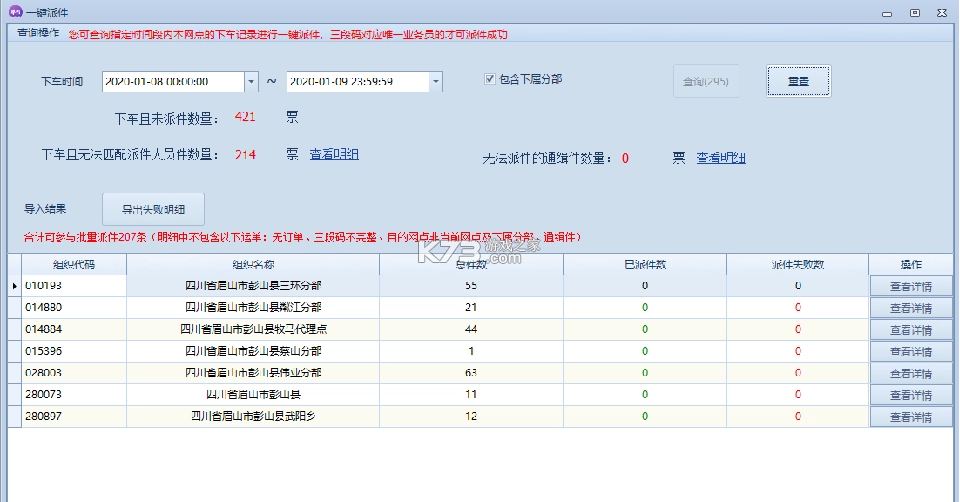Viewport: 960px width, 502px height.
Task: Open 查看明细 link for 无法派件的通缉件
Action: click(x=721, y=158)
